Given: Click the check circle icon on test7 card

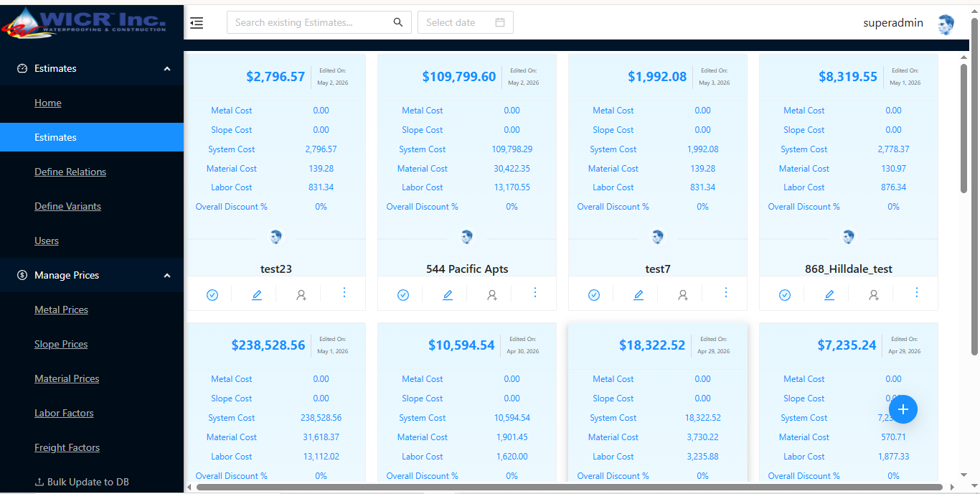Looking at the screenshot, I should coord(594,295).
